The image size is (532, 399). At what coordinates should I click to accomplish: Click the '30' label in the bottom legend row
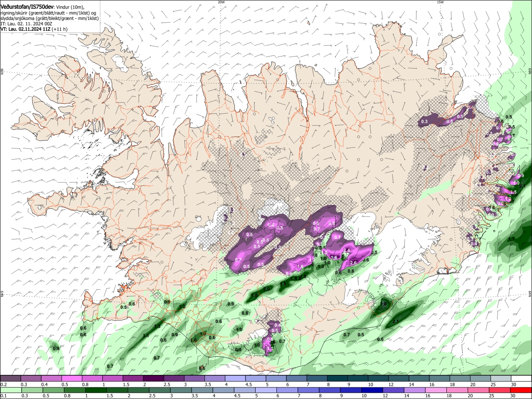(x=512, y=396)
